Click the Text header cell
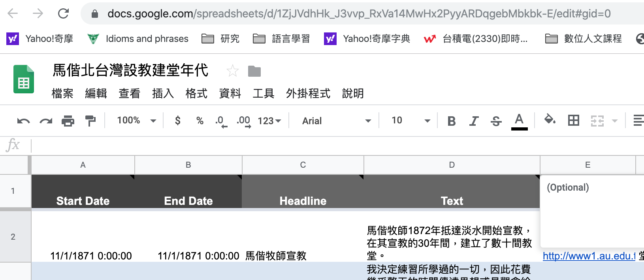 (x=452, y=191)
